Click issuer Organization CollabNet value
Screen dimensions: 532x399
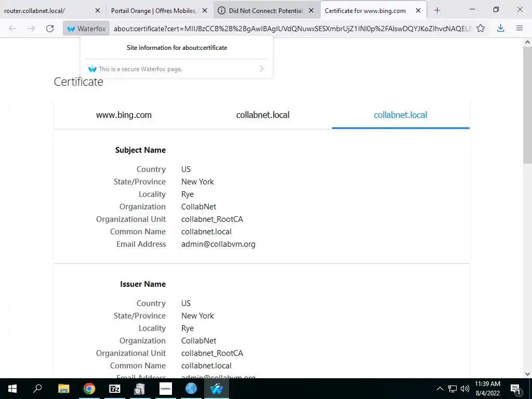click(198, 341)
